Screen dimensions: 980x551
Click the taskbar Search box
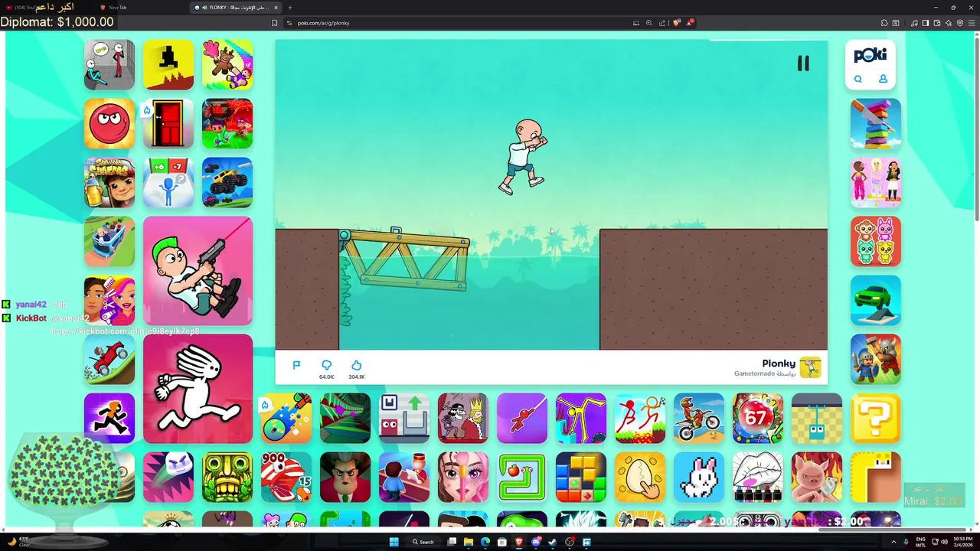coord(424,542)
